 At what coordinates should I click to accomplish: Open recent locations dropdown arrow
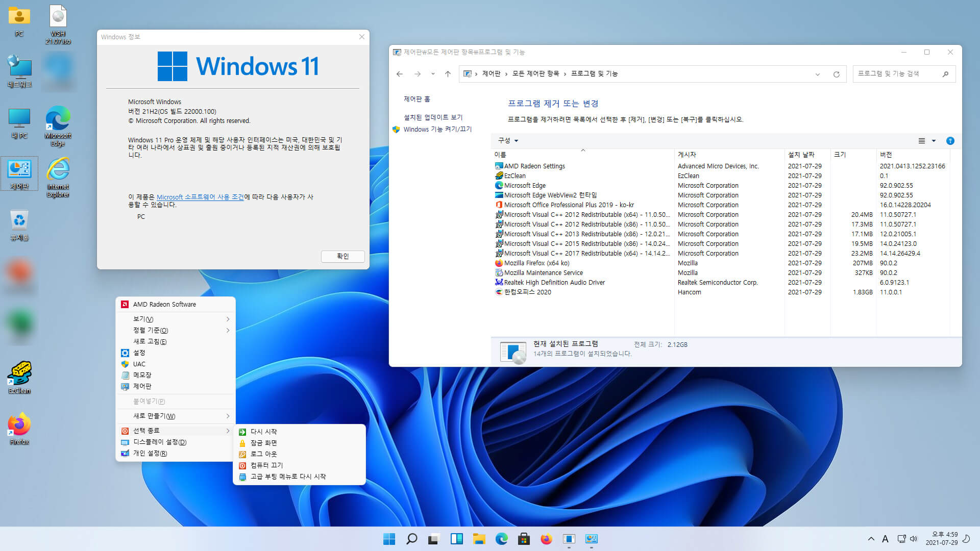(x=433, y=74)
